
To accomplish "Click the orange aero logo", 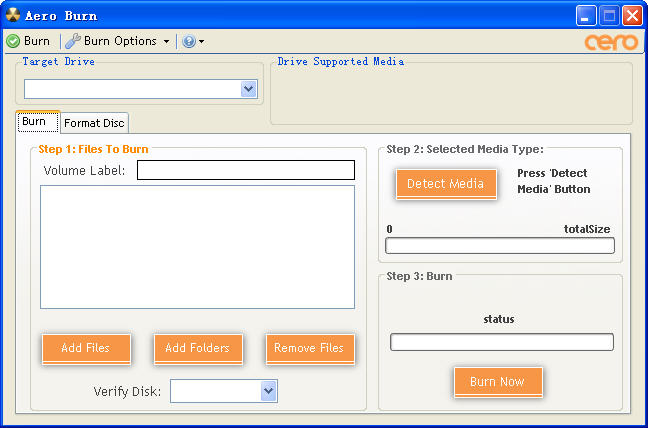I will pyautogui.click(x=611, y=43).
